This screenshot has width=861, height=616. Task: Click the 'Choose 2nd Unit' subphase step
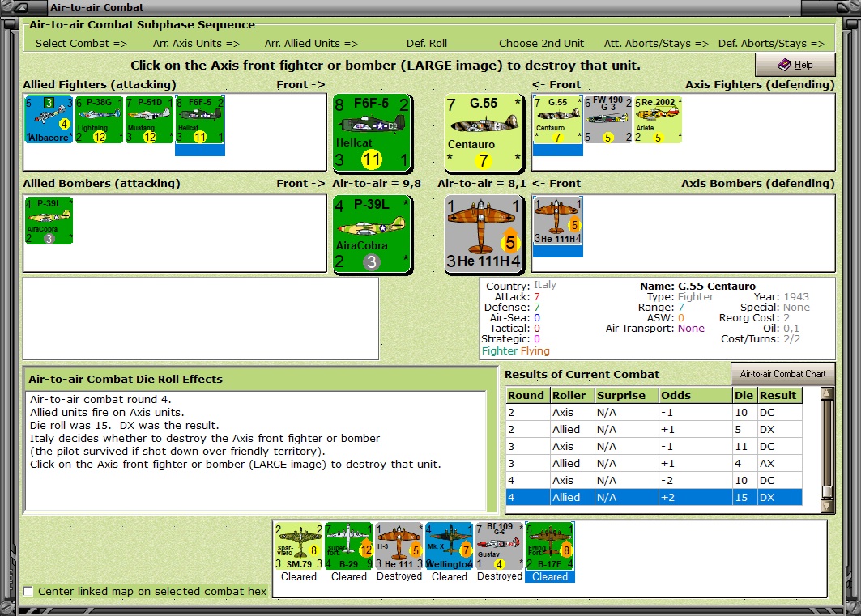click(x=541, y=44)
